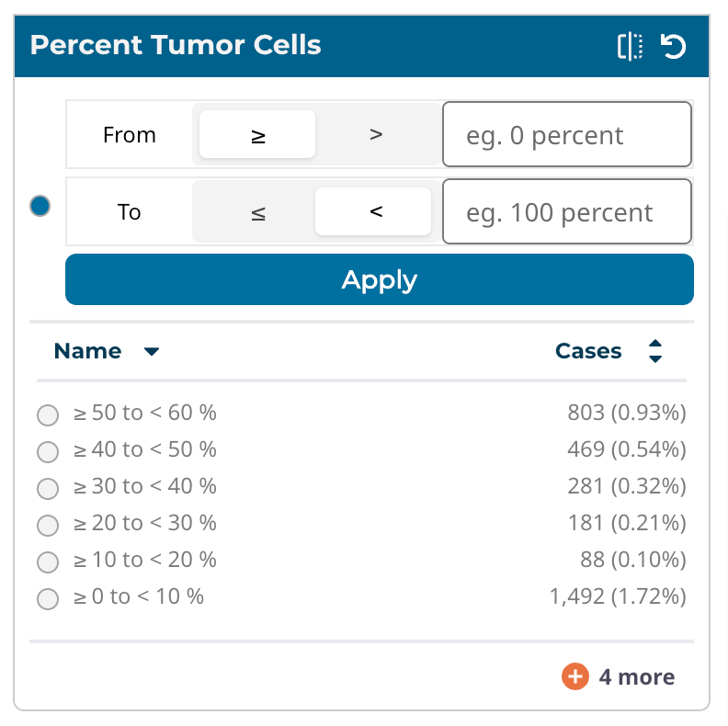Viewport: 728px width, 726px height.
Task: Select the ≥ 10 to < 20 % range
Action: tap(47, 562)
